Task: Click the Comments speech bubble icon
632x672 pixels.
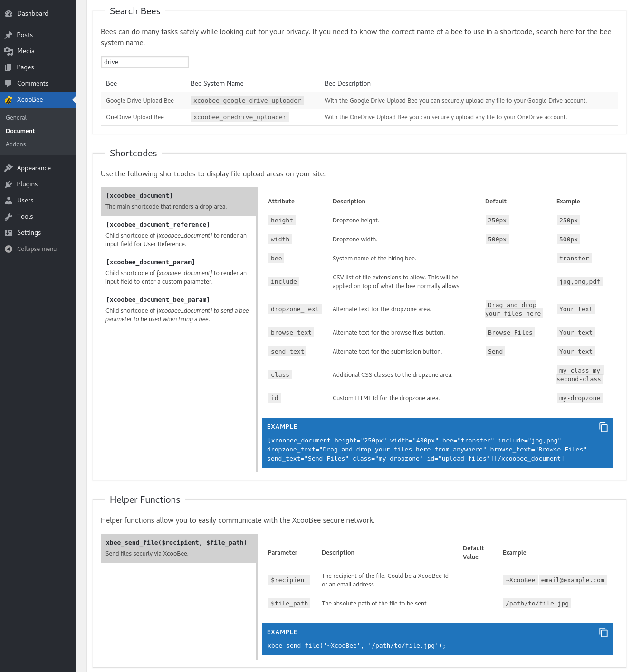Action: tap(9, 83)
